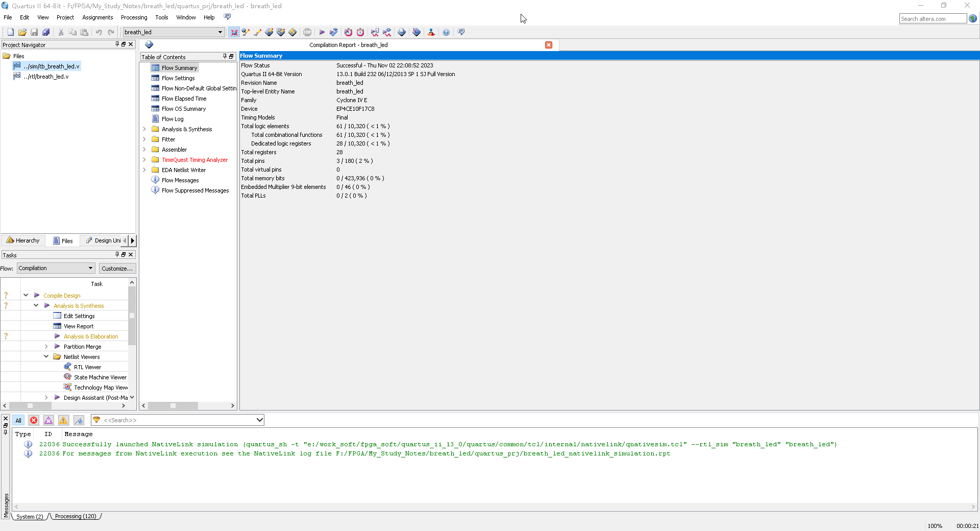
Task: Click the Redo arrow toolbar icon
Action: tap(111, 32)
